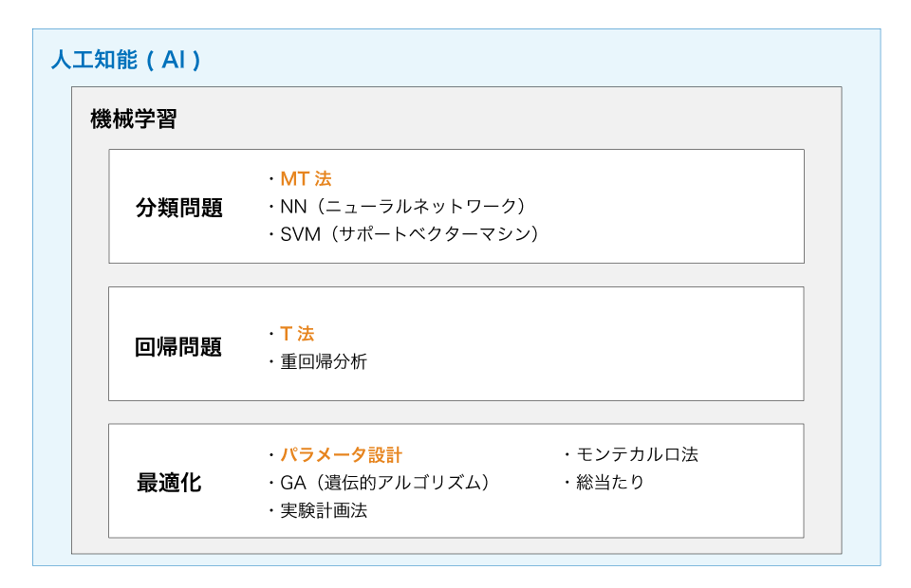Click the SVM（サポートベクターマシン）item

410,233
